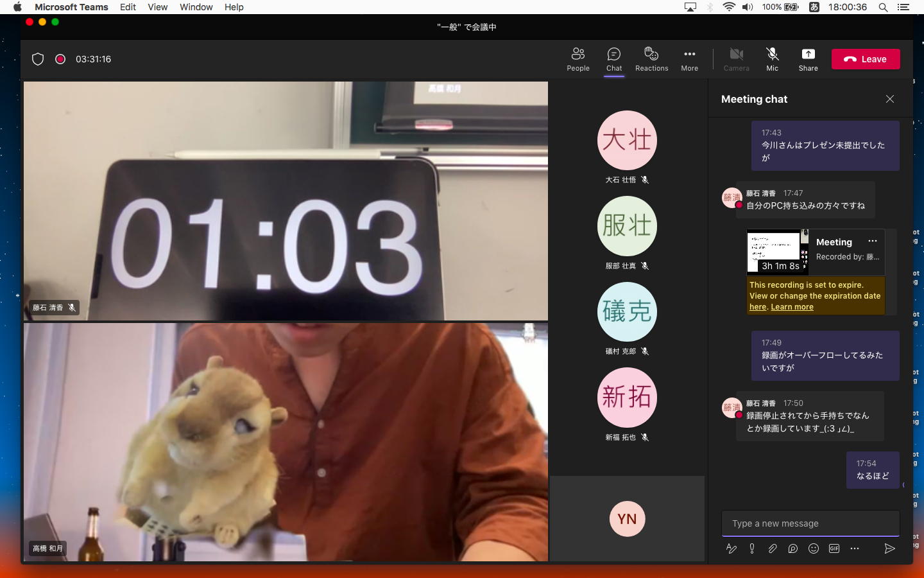Open the Help menu
The image size is (924, 578).
pyautogui.click(x=234, y=7)
